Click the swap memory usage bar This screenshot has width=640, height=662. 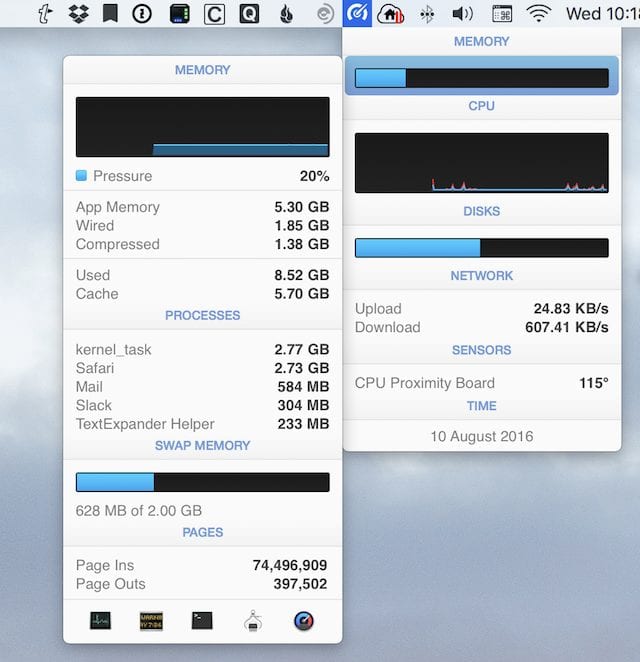[x=202, y=482]
